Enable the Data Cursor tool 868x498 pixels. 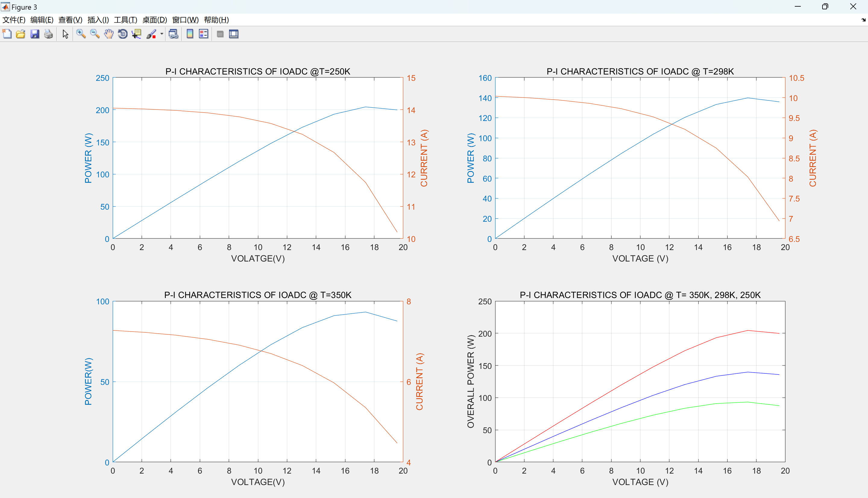137,34
